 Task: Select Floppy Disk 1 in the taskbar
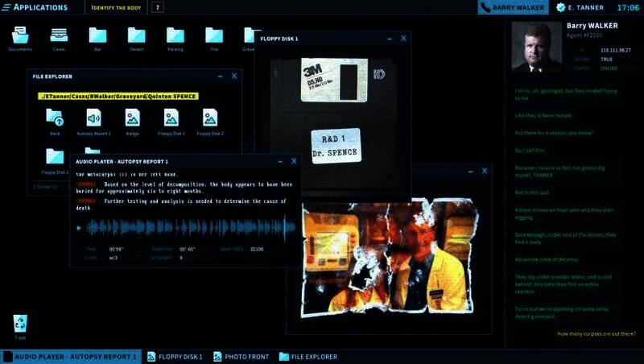175,357
